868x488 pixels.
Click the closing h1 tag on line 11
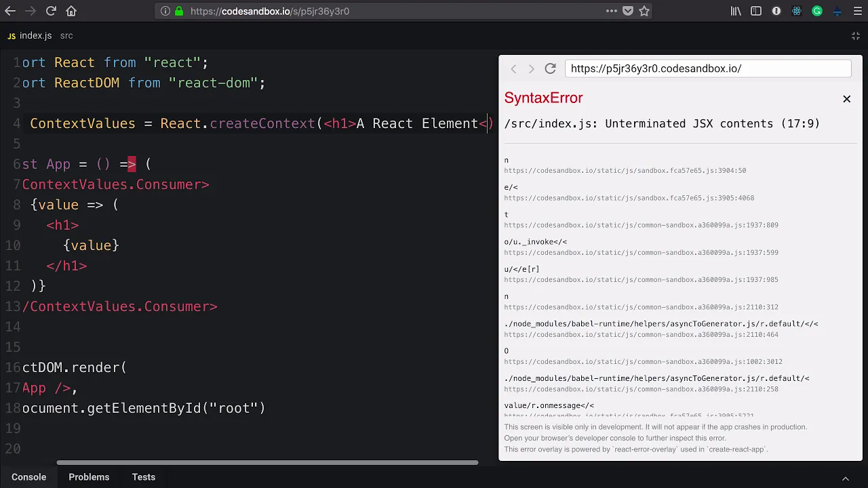tap(66, 266)
